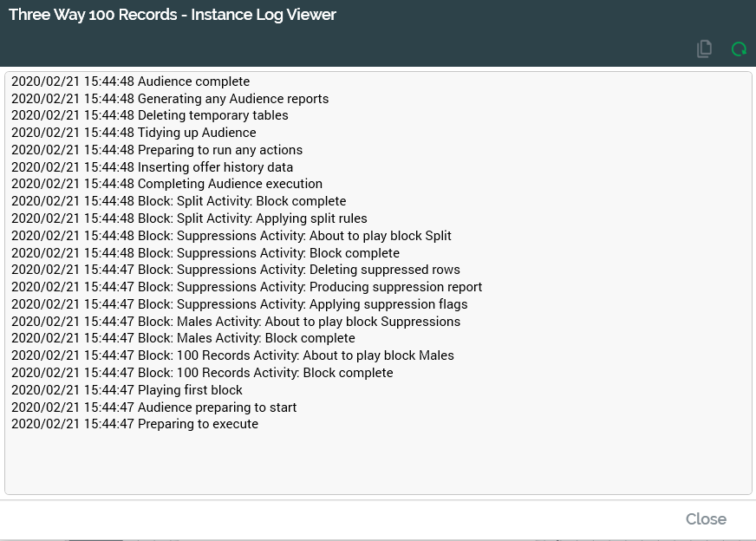Select 'Generating any Audience reports' log entry
The image size is (756, 541).
click(170, 99)
